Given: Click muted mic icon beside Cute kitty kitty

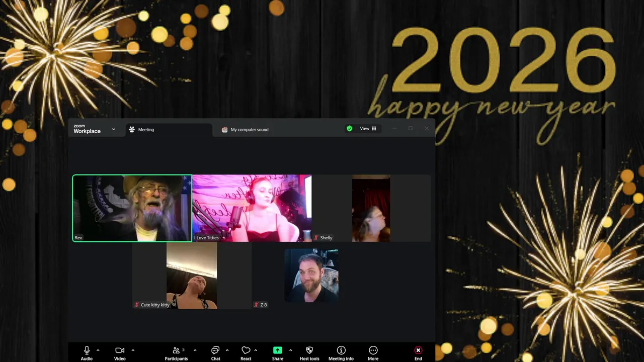Looking at the screenshot, I should 137,305.
